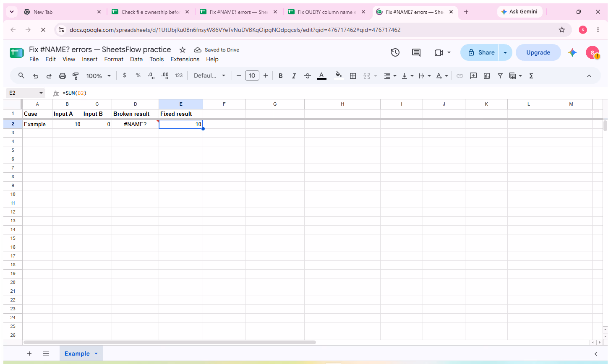Add a new sheet
This screenshot has width=611, height=364.
(29, 354)
